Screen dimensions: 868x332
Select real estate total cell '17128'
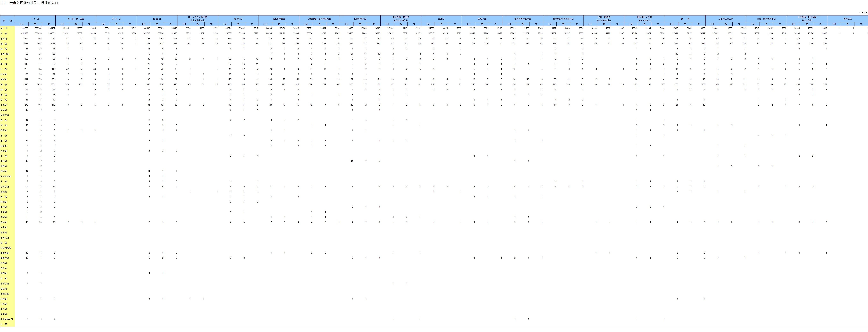(x=472, y=28)
